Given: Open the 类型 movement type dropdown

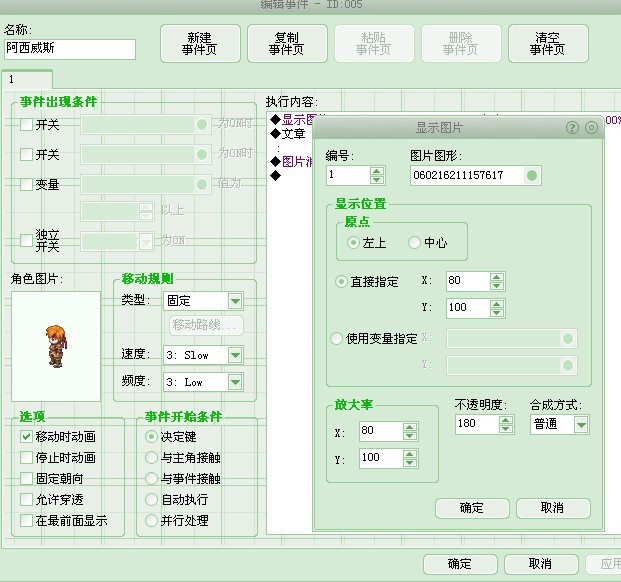Looking at the screenshot, I should pyautogui.click(x=235, y=301).
